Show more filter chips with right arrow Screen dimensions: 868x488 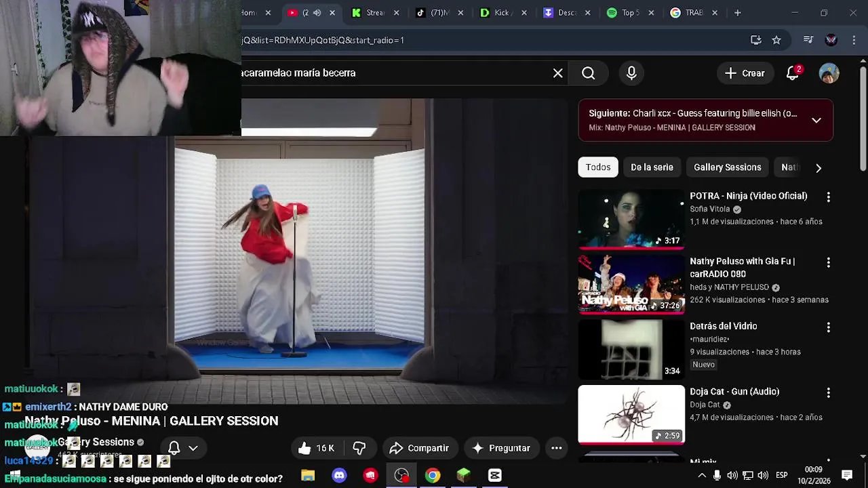(818, 168)
